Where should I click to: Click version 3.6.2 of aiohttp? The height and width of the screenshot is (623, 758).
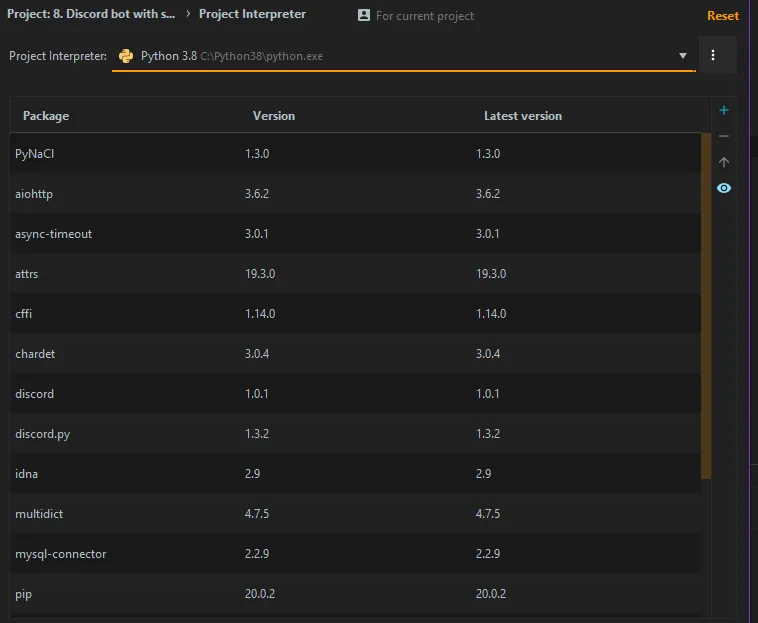(x=257, y=194)
